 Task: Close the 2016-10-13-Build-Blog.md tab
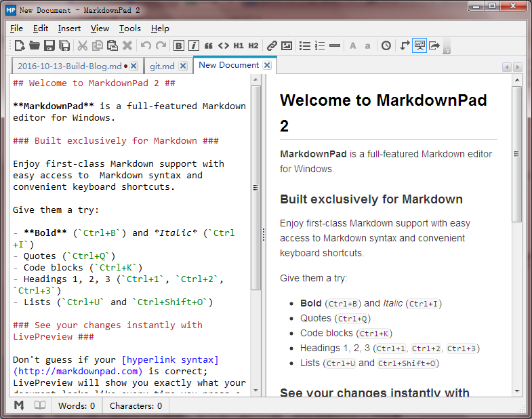click(134, 66)
